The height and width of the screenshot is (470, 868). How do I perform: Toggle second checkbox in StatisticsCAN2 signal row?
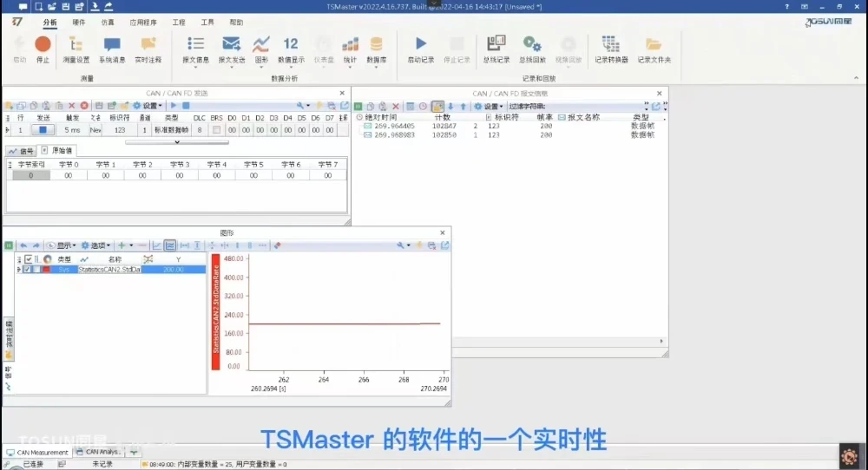coord(36,270)
